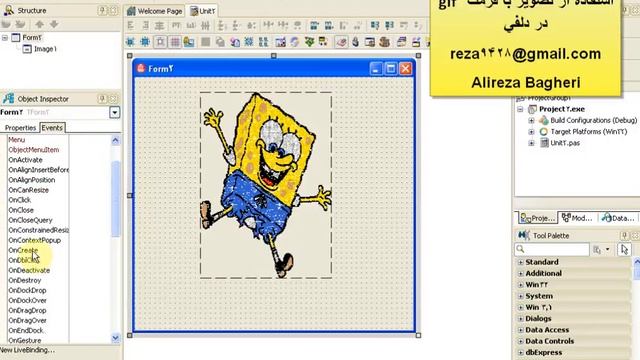Collapse the Form node in Structure tree
640x360 pixels.
click(x=5, y=38)
